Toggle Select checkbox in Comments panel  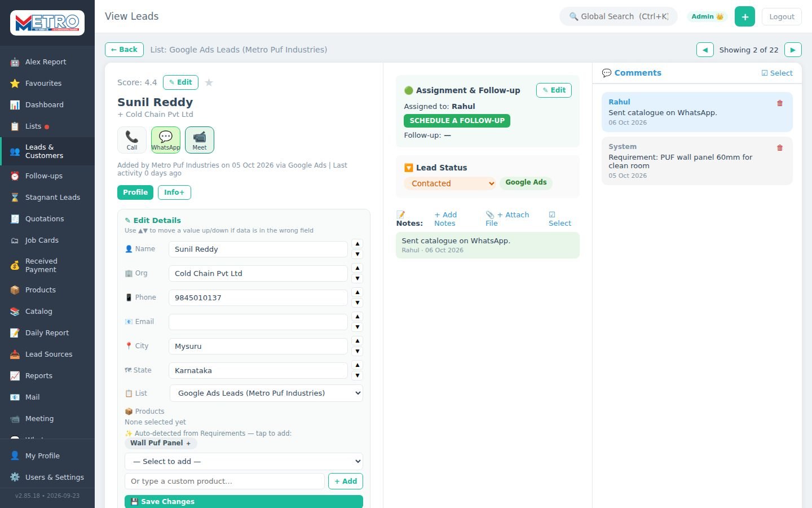777,73
